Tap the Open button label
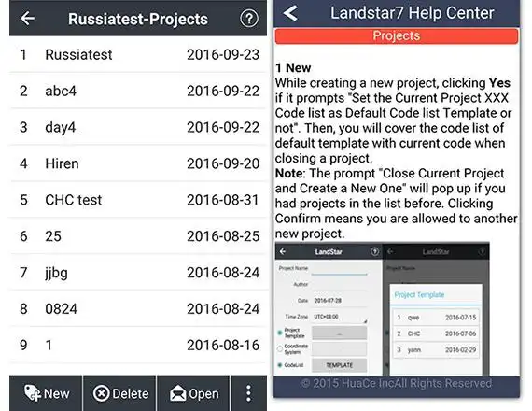This screenshot has height=411, width=532. click(x=203, y=394)
